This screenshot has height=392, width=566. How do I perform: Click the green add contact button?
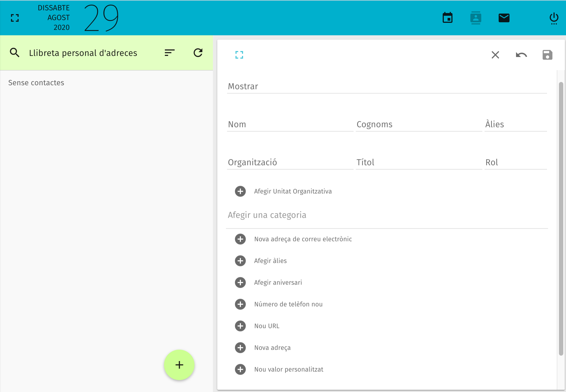point(179,365)
